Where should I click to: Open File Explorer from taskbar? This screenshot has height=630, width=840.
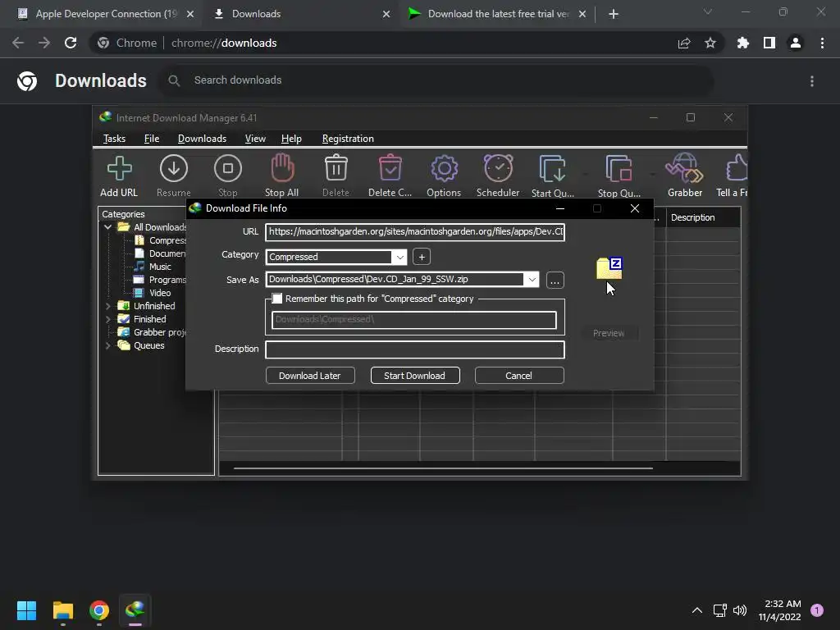(62, 610)
